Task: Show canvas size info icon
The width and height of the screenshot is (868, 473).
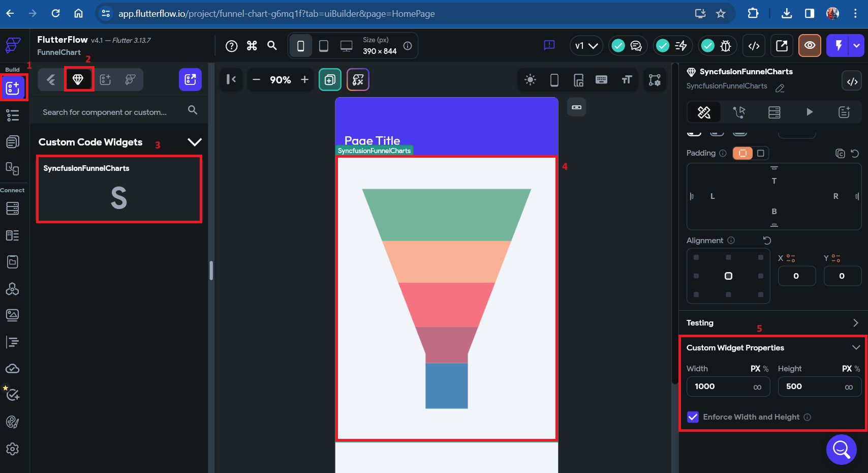Action: pyautogui.click(x=408, y=46)
